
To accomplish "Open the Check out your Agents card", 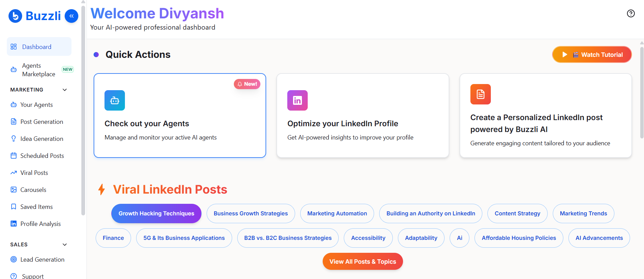I will 180,115.
